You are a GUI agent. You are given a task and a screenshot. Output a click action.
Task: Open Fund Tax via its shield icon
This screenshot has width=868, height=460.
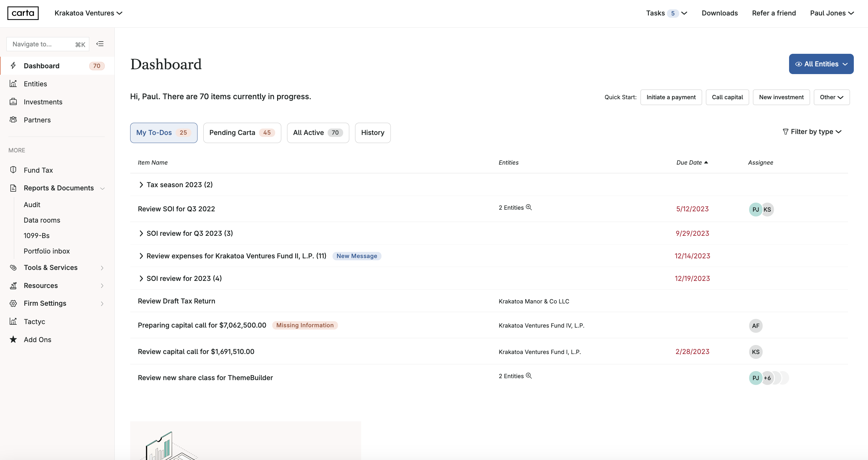pos(13,170)
